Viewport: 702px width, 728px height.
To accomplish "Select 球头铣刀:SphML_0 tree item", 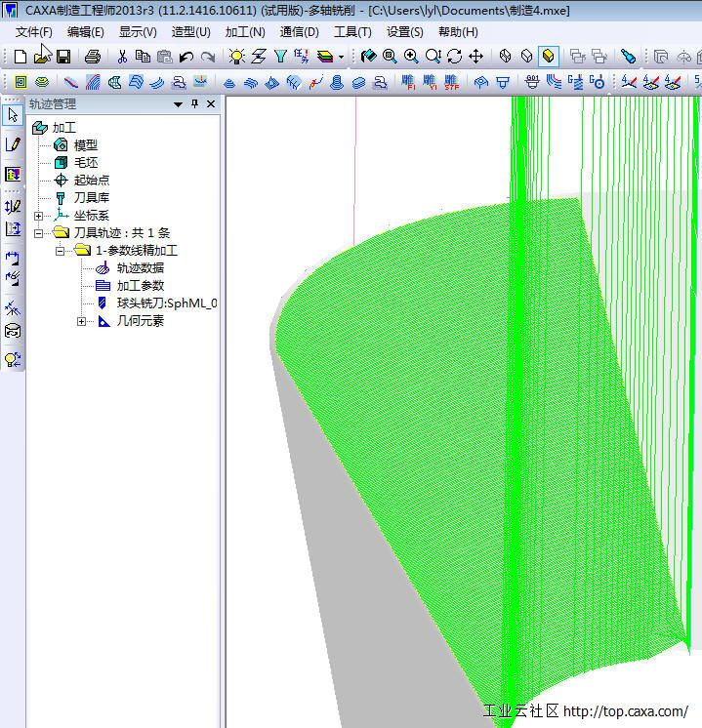I will tap(167, 303).
